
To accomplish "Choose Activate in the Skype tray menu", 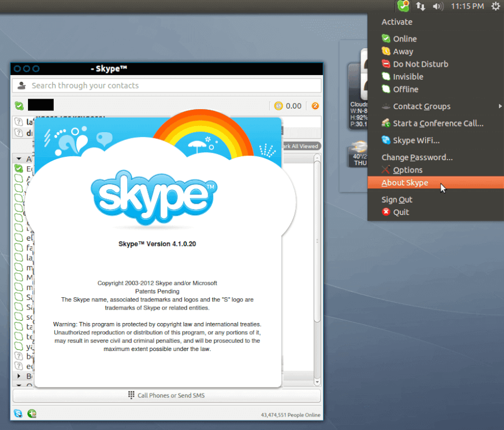I will click(x=397, y=22).
